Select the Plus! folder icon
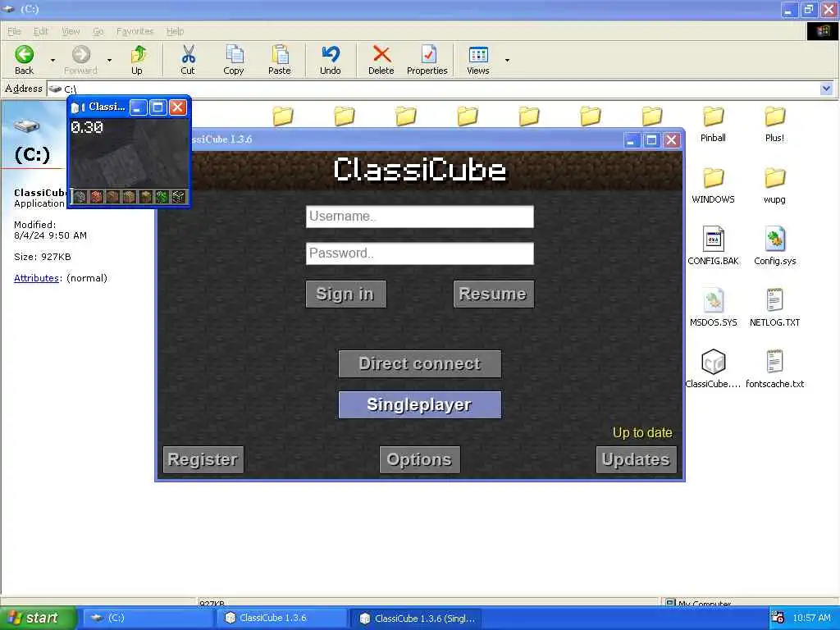 [774, 116]
